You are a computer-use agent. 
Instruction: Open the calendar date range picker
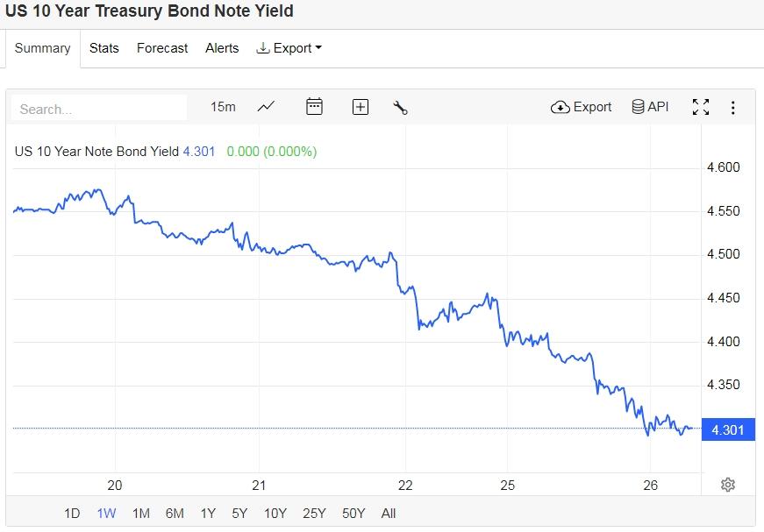314,107
